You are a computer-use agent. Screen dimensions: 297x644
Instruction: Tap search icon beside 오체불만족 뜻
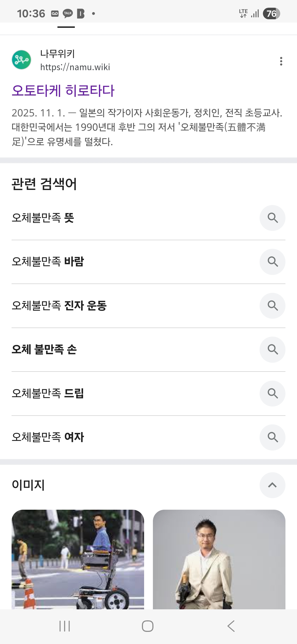(272, 218)
